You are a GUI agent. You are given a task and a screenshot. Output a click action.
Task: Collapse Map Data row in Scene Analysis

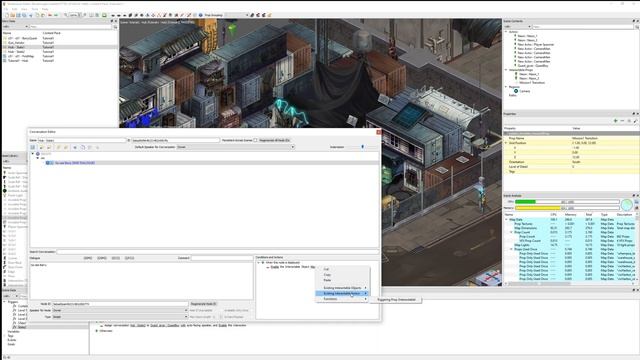(507, 220)
